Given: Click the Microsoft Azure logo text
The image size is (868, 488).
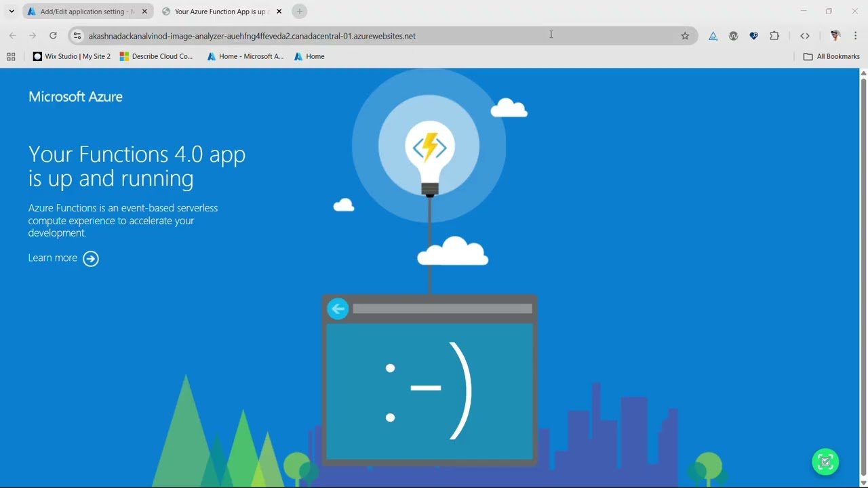Looking at the screenshot, I should [75, 96].
